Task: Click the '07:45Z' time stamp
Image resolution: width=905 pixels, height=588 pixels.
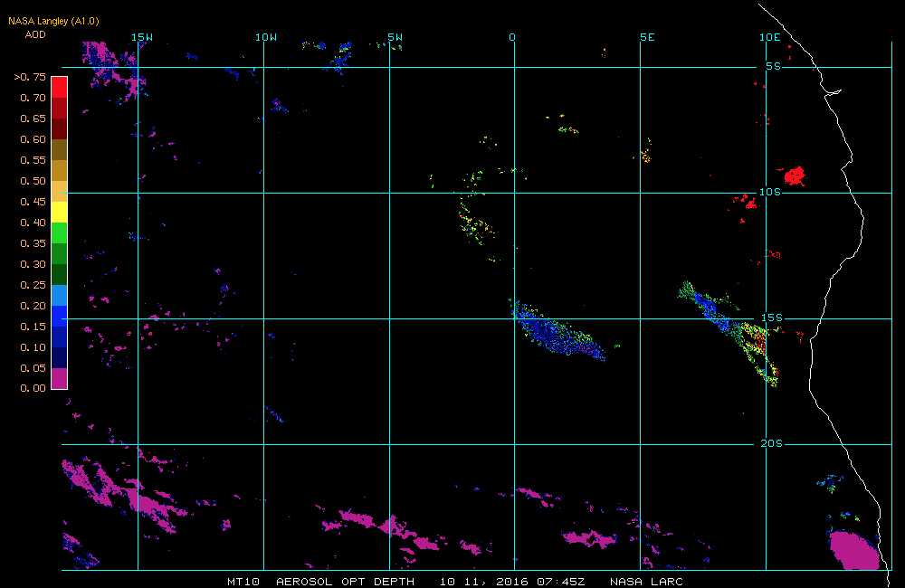Action: point(561,582)
